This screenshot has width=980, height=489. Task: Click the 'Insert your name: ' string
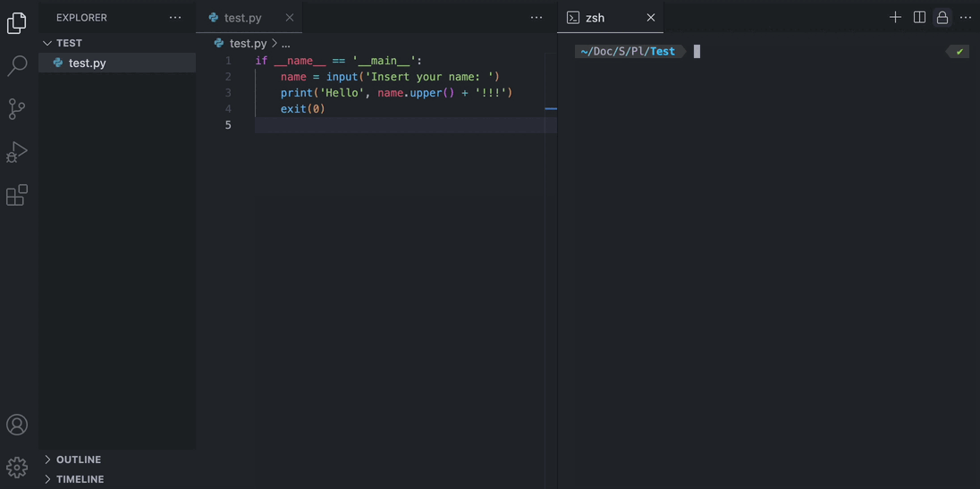428,77
